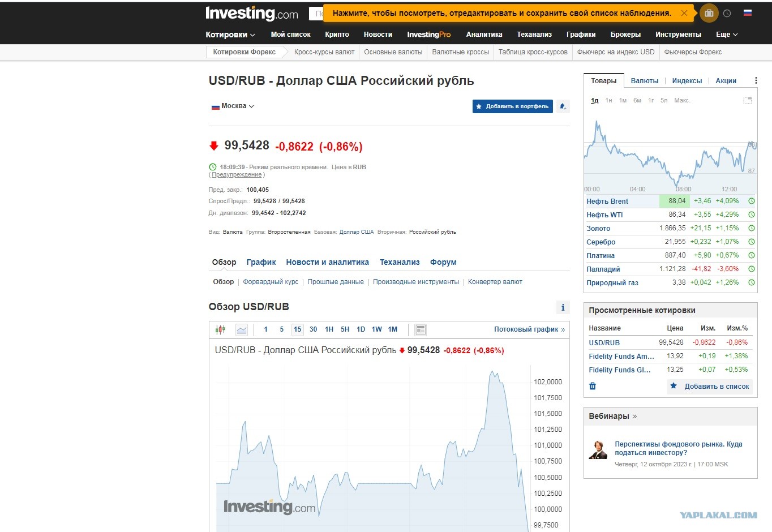Screen dimensions: 772x532
Task: Open Потоковый график link
Action: 530,329
